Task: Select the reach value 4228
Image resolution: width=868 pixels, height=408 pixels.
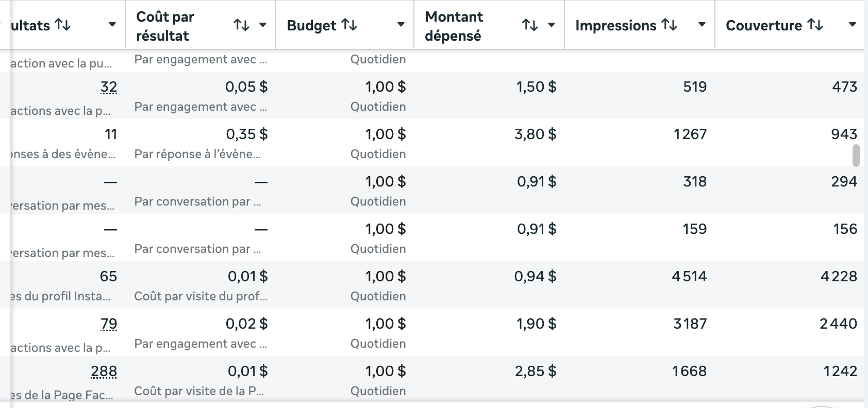Action: coord(839,277)
